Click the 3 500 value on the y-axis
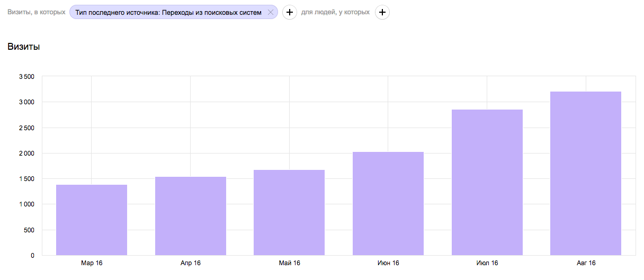The image size is (644, 280). pos(26,77)
